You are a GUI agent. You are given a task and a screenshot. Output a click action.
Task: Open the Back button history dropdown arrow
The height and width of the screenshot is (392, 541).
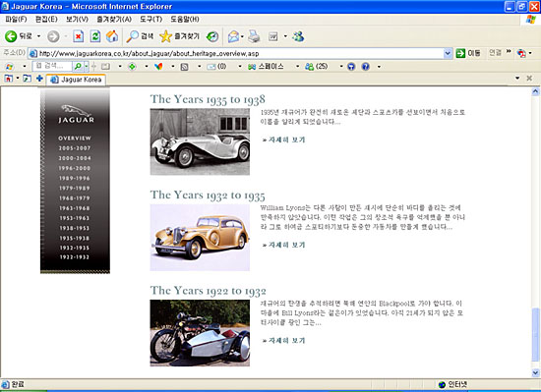coord(38,36)
